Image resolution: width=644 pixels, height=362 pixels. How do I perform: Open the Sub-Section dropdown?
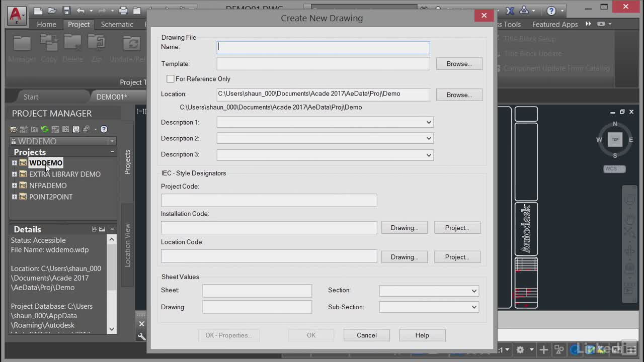pos(474,307)
